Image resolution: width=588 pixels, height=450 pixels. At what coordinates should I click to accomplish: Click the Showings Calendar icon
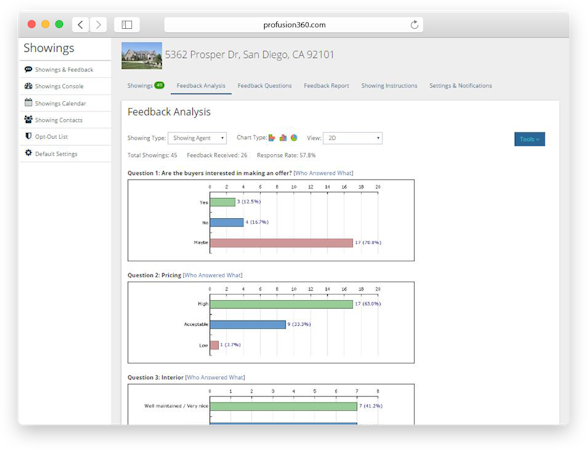coord(28,102)
